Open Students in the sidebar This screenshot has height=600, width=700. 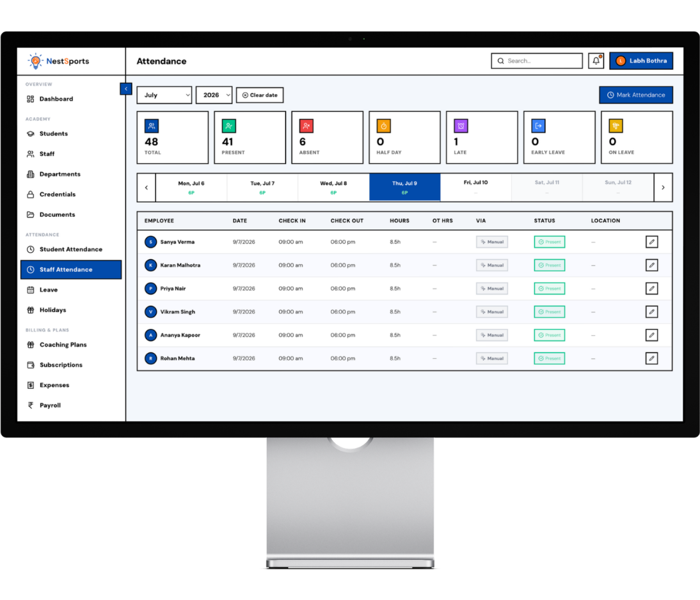71,134
